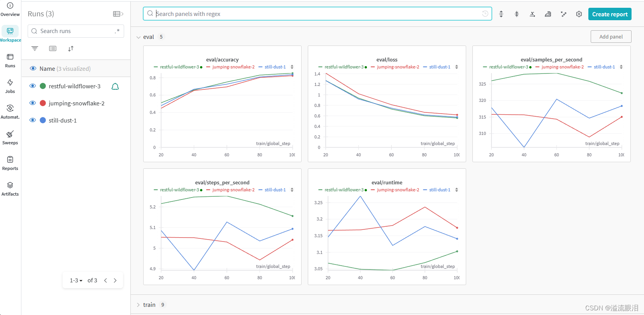The height and width of the screenshot is (315, 644).
Task: Hide the restful-wildflower-3 run
Action: coord(33,86)
